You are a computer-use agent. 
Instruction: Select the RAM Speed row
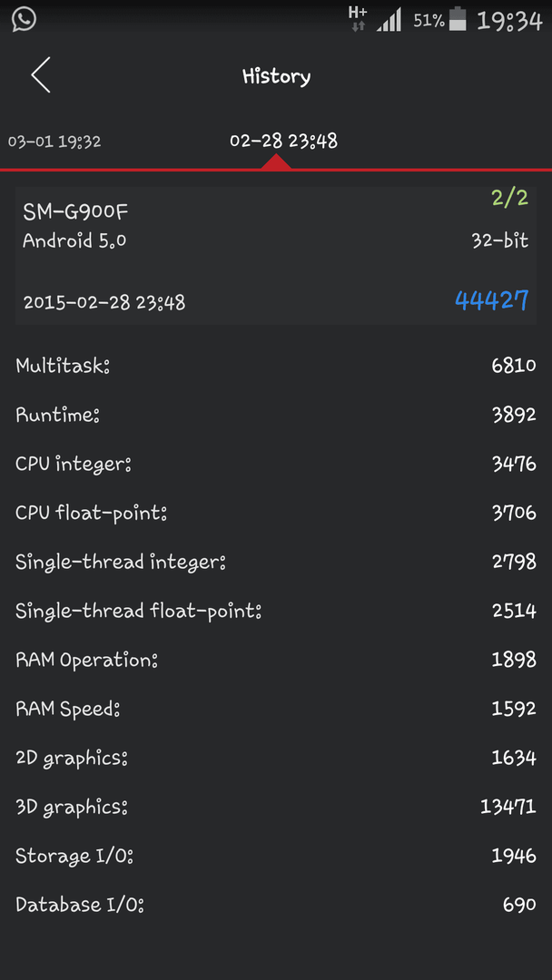[276, 710]
